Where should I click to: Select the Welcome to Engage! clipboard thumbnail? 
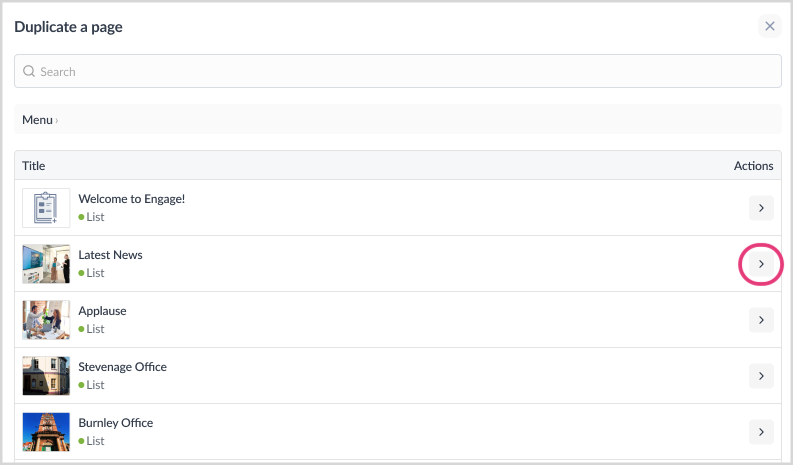[x=46, y=208]
